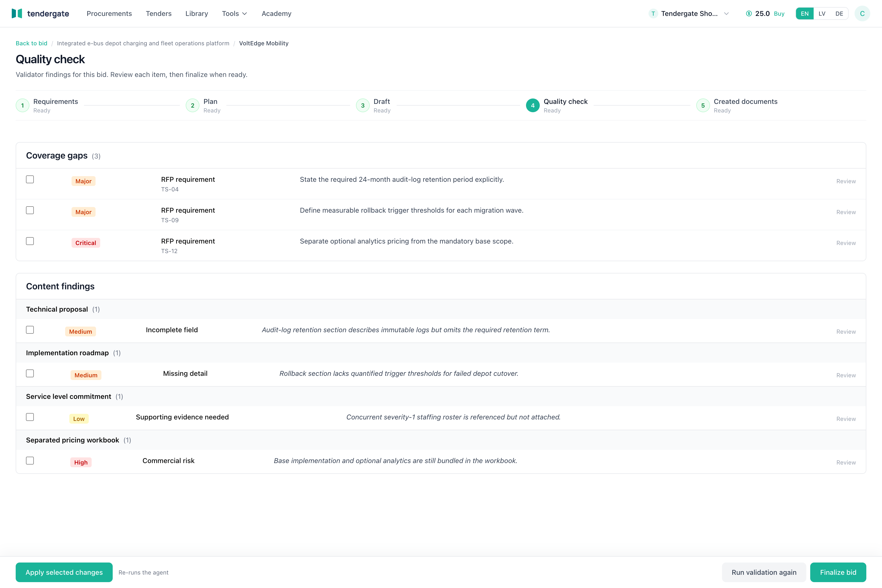Screen dimensions: 882x588
Task: Check the TS-12 analytics pricing gap
Action: [x=30, y=241]
